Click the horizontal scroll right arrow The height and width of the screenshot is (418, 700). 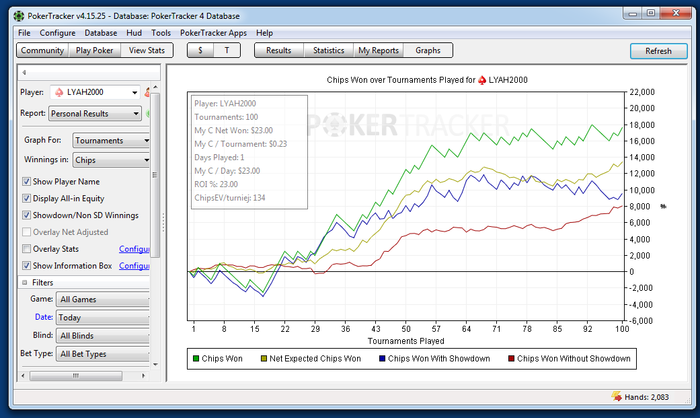coord(143,376)
